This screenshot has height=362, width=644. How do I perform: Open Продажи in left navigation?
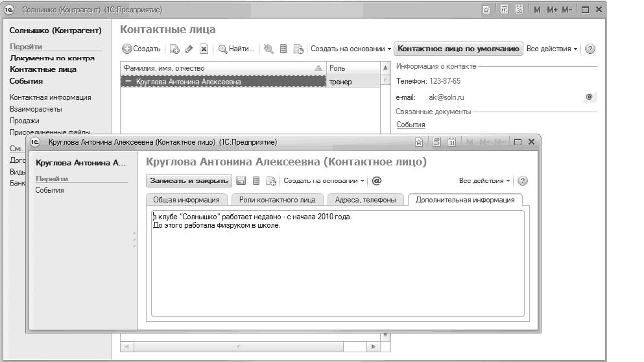pyautogui.click(x=25, y=121)
